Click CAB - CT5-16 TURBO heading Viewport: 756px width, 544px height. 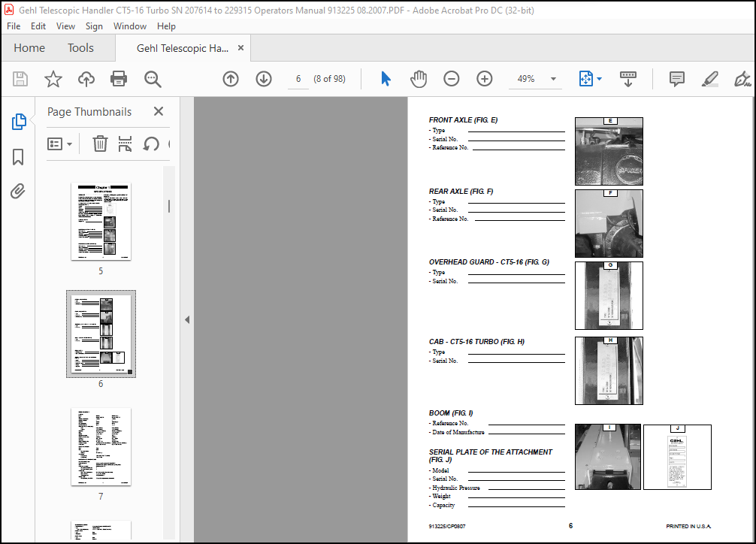(477, 341)
